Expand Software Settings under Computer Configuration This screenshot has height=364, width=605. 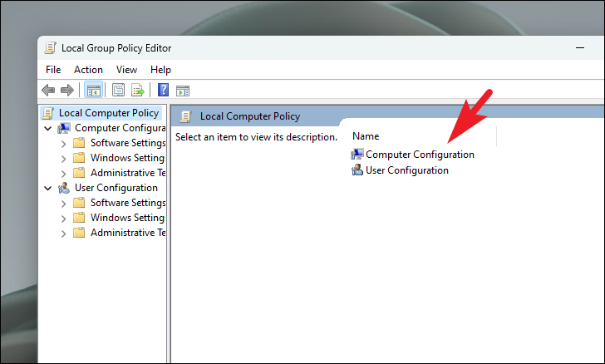click(64, 144)
